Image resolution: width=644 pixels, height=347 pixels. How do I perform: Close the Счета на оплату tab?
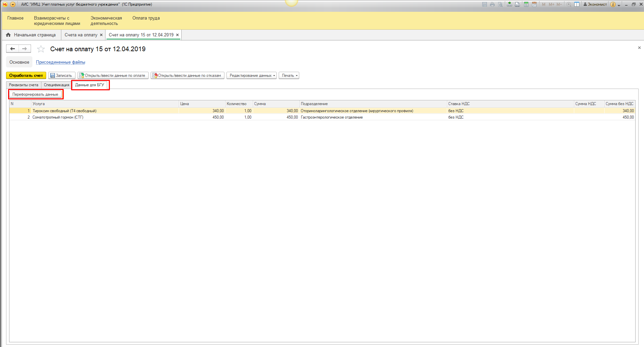click(x=101, y=35)
